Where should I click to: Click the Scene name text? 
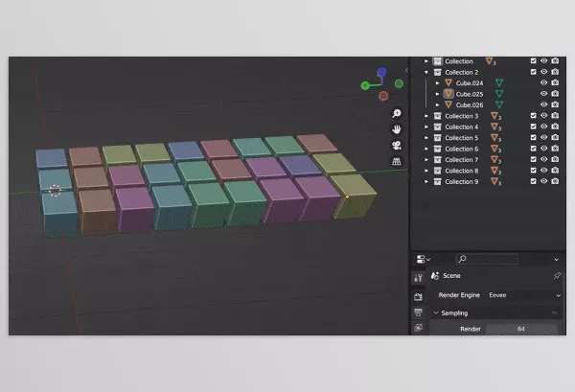(451, 276)
